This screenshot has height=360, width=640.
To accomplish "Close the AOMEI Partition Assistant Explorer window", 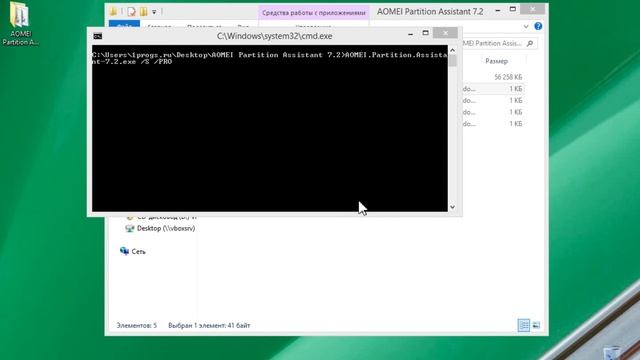I will (x=533, y=9).
